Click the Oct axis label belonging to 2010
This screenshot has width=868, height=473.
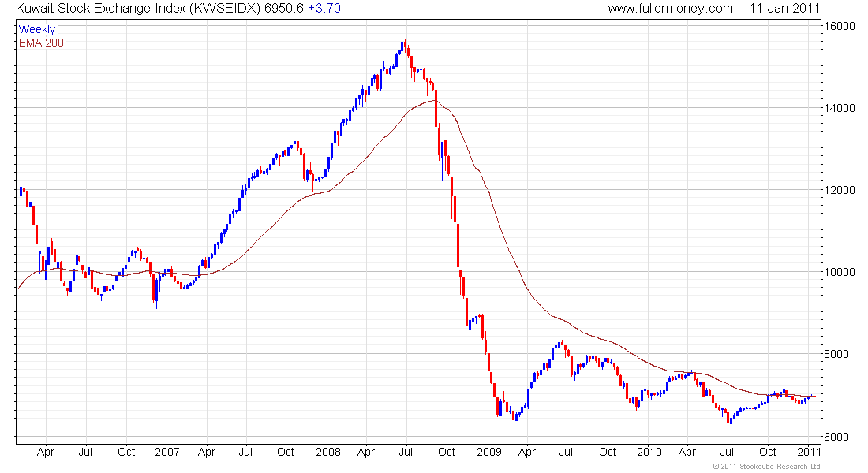click(x=768, y=452)
